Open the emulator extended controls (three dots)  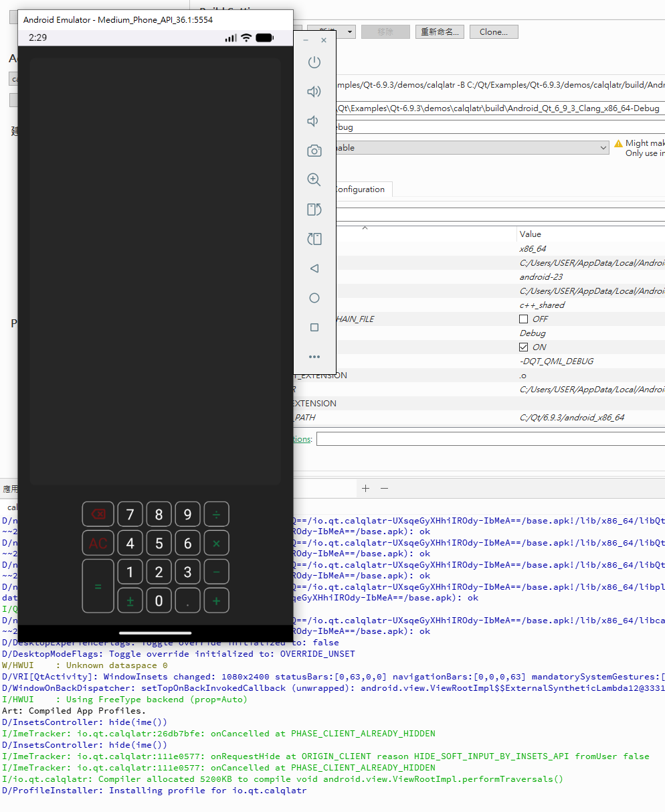tap(314, 357)
